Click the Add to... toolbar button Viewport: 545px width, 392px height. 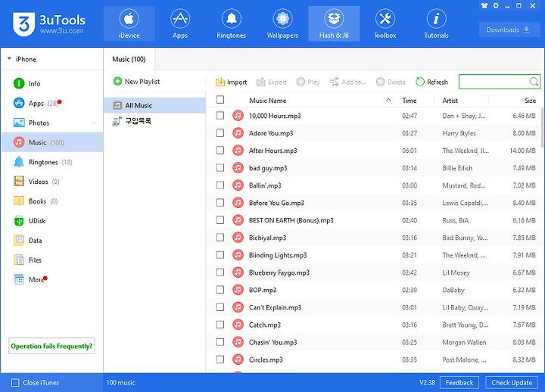pyautogui.click(x=347, y=82)
